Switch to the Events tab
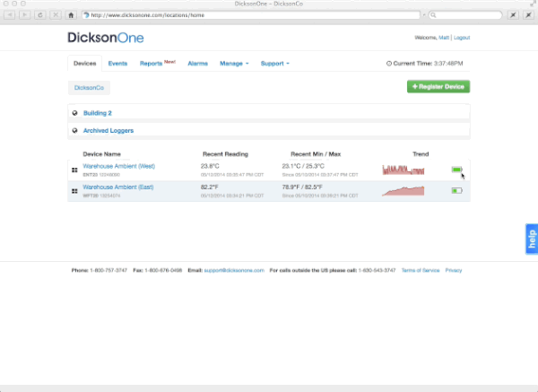This screenshot has width=538, height=392. click(117, 64)
